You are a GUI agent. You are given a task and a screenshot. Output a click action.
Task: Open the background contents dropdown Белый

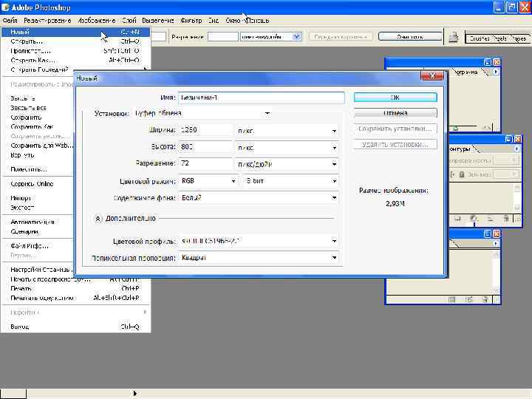coord(334,198)
